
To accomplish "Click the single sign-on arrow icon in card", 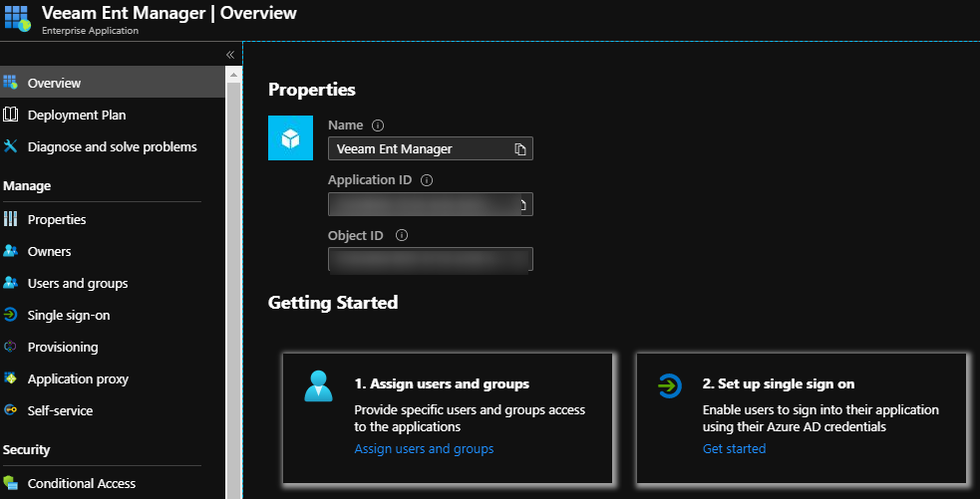I will pyautogui.click(x=669, y=386).
